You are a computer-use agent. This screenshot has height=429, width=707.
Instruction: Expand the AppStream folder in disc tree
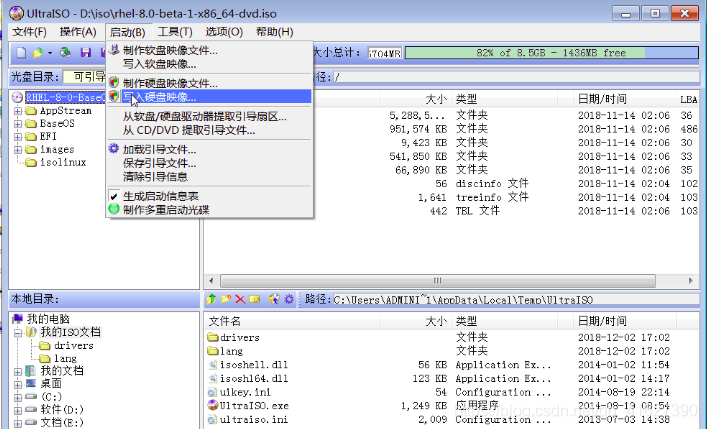(18, 111)
